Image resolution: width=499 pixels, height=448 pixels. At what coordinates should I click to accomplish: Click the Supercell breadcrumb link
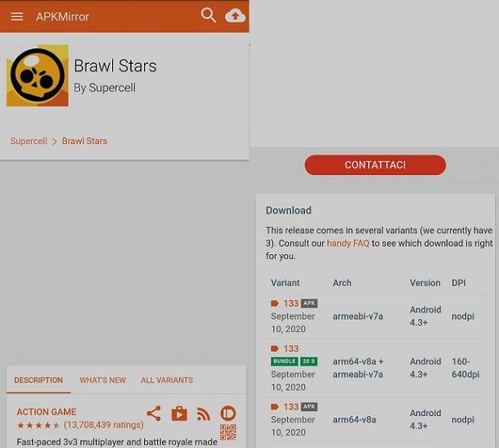29,141
